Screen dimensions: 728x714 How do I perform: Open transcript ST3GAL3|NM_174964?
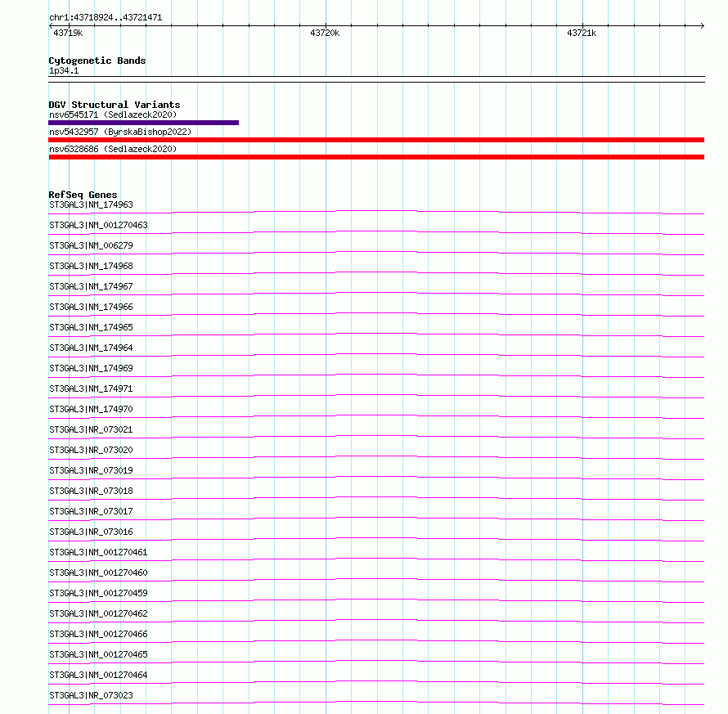91,348
